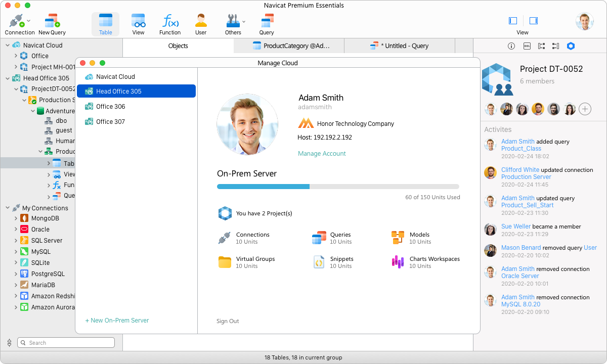
Task: Open Mason Benard's name in activities
Action: click(x=521, y=248)
